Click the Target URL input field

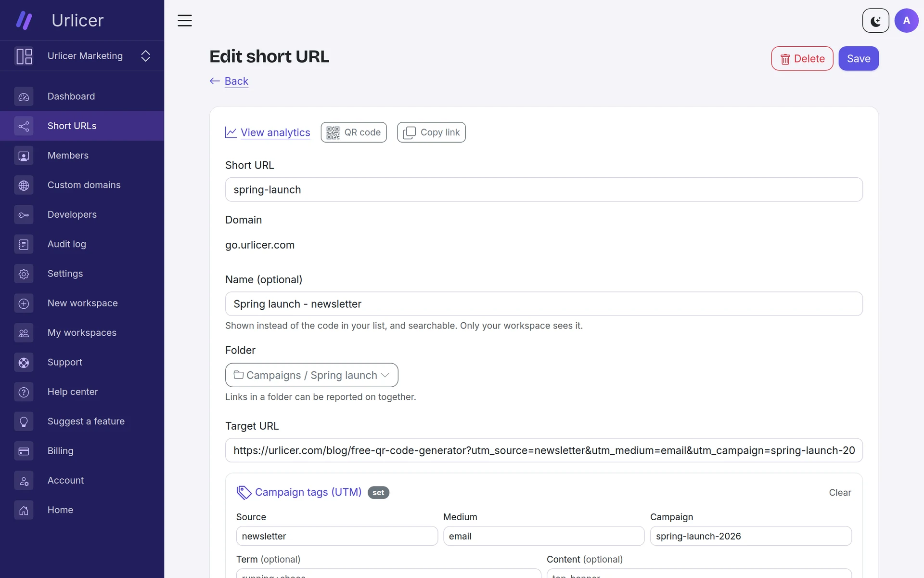tap(544, 450)
